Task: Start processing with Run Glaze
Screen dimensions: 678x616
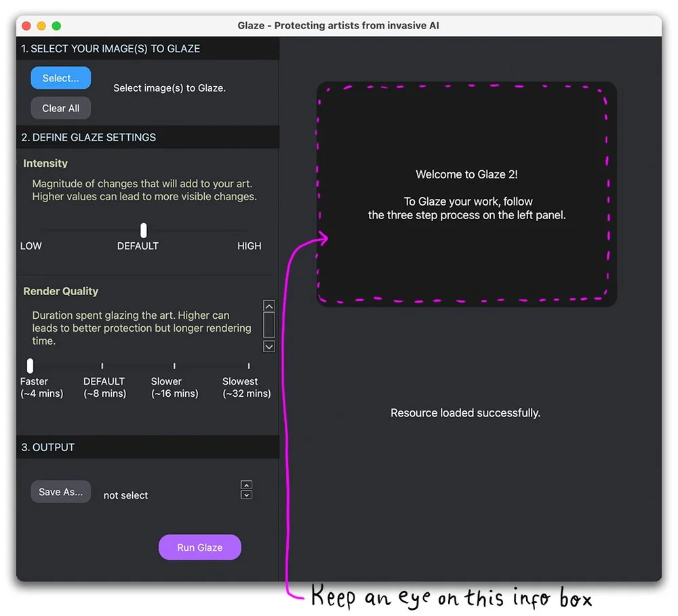Action: [200, 547]
